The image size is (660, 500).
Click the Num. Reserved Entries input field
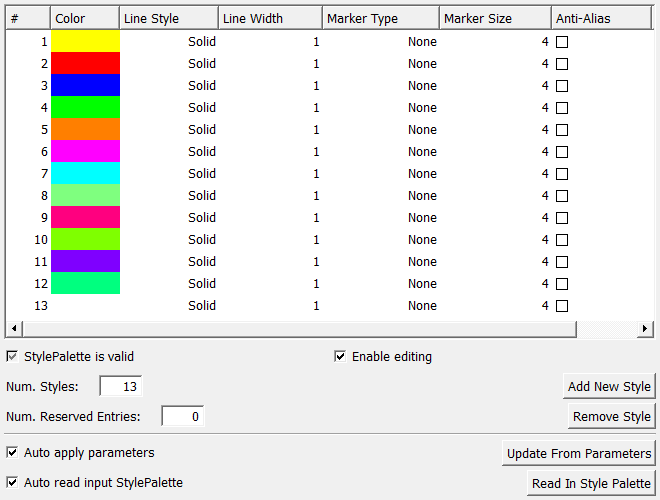tap(183, 416)
